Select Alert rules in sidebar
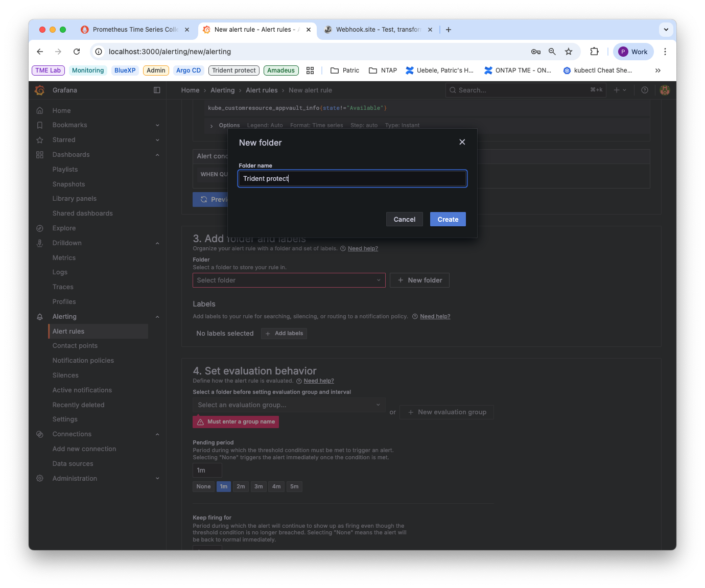 (x=98, y=331)
